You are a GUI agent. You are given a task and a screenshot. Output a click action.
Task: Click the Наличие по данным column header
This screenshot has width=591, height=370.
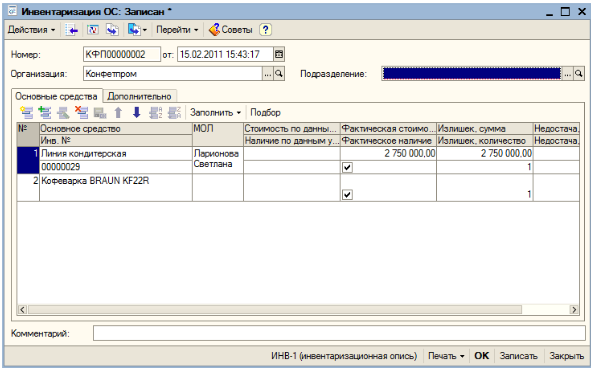[292, 141]
